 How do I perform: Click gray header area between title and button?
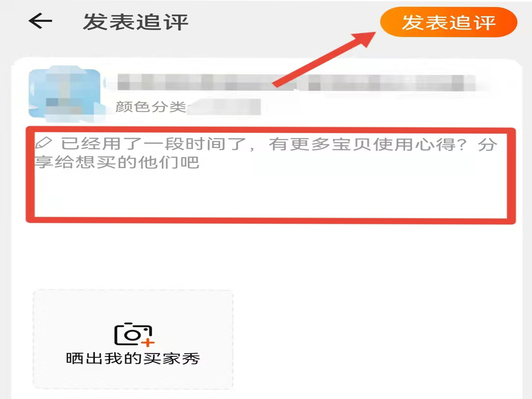pyautogui.click(x=284, y=22)
